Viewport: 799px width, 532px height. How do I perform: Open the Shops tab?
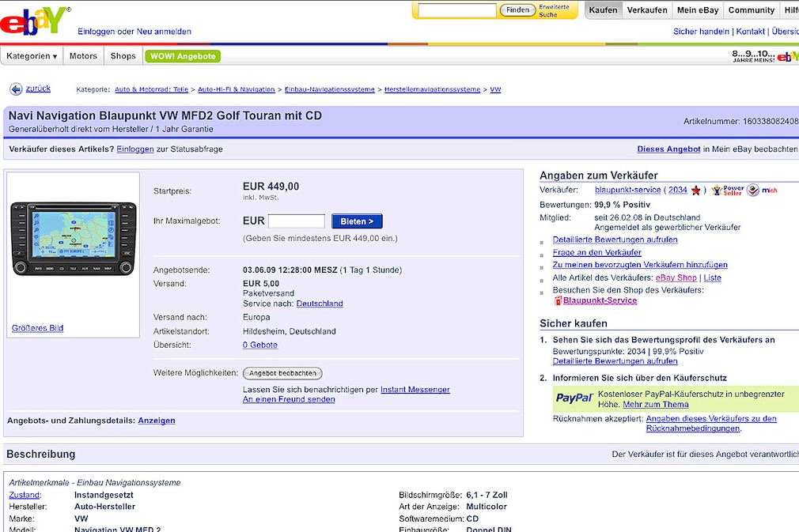tap(123, 56)
